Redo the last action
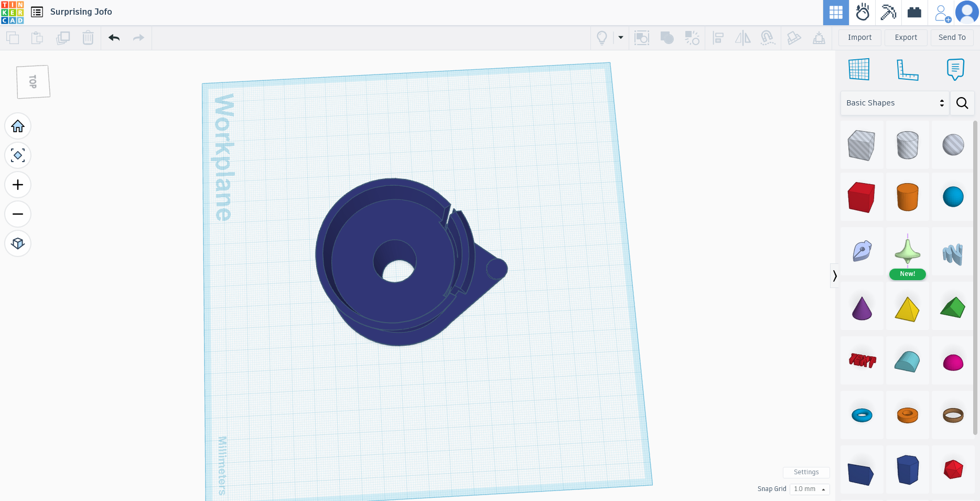Viewport: 980px width, 501px height. [138, 38]
